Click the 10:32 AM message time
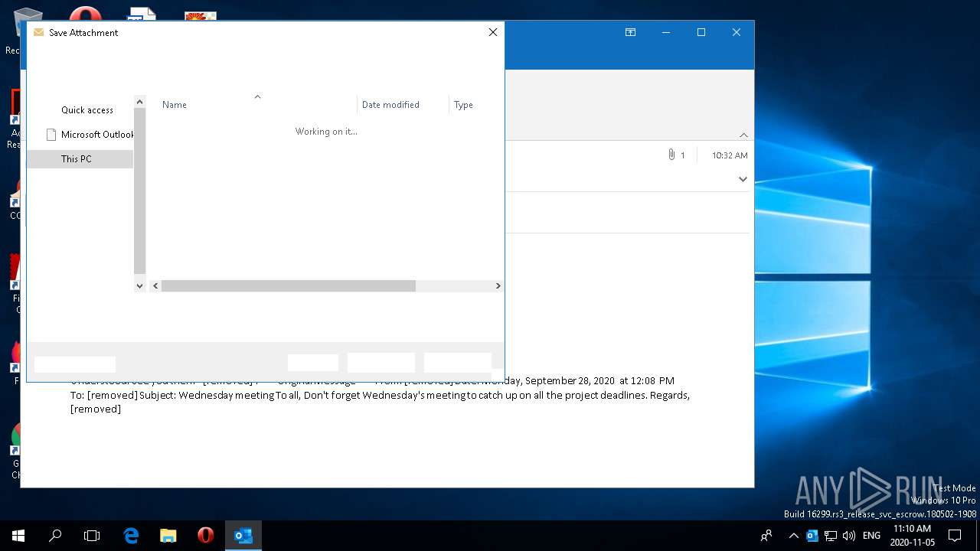Screen dimensions: 980x551 pos(730,155)
